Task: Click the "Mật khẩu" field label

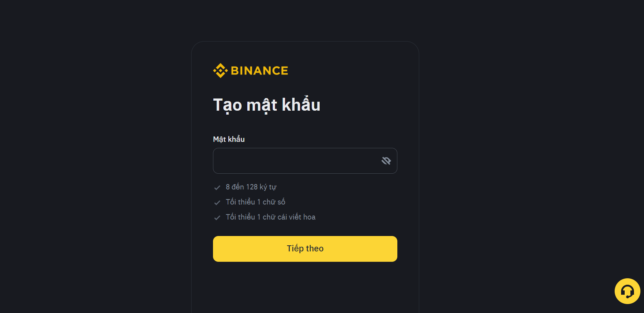Action: click(229, 139)
